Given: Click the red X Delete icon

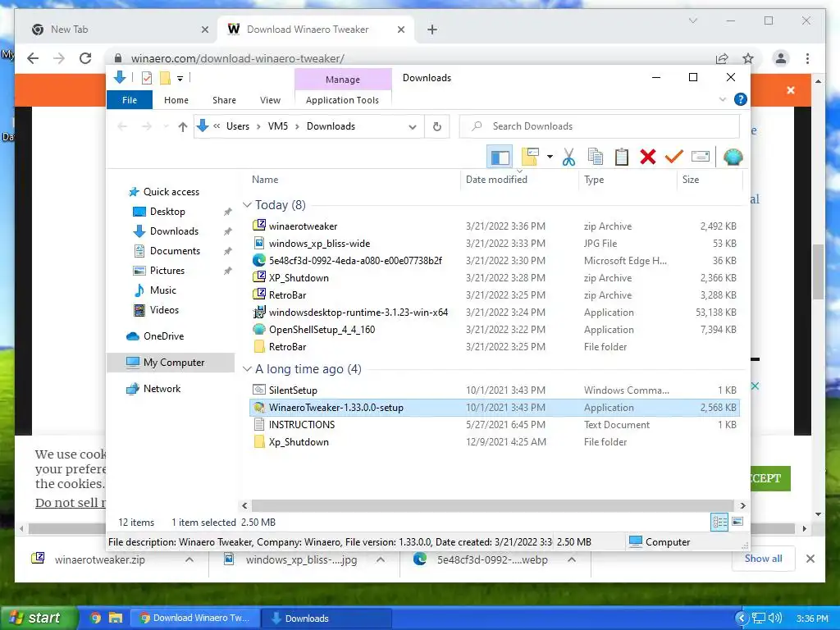Looking at the screenshot, I should [x=648, y=157].
